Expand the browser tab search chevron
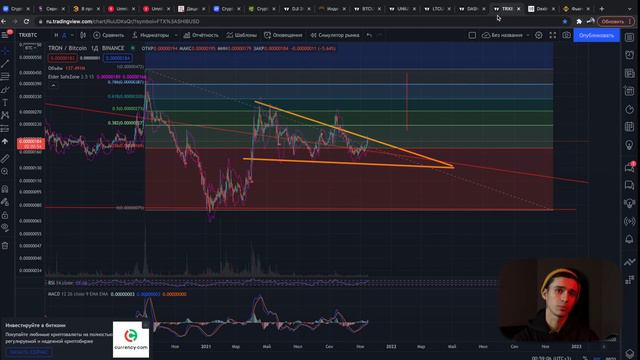The image size is (640, 360). coord(629,9)
